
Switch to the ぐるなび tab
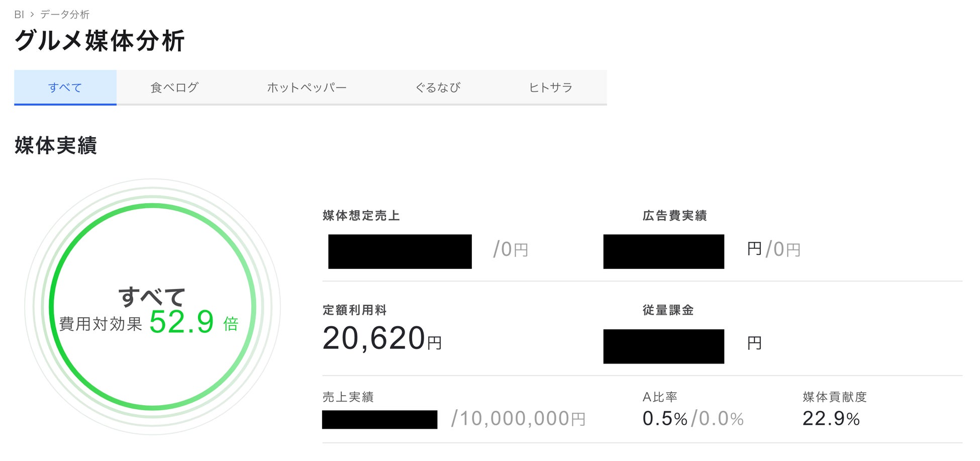438,87
